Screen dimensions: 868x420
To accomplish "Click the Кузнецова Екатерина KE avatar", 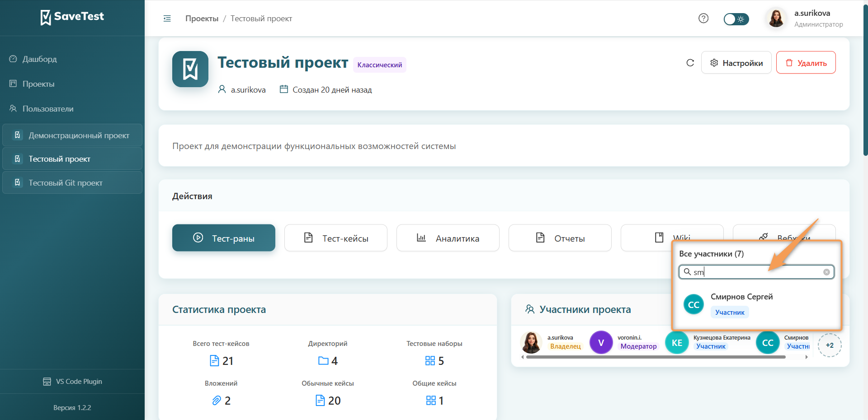I will point(677,342).
